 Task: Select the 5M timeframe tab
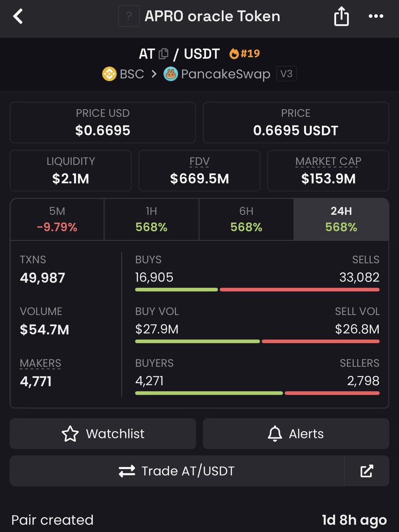point(57,219)
